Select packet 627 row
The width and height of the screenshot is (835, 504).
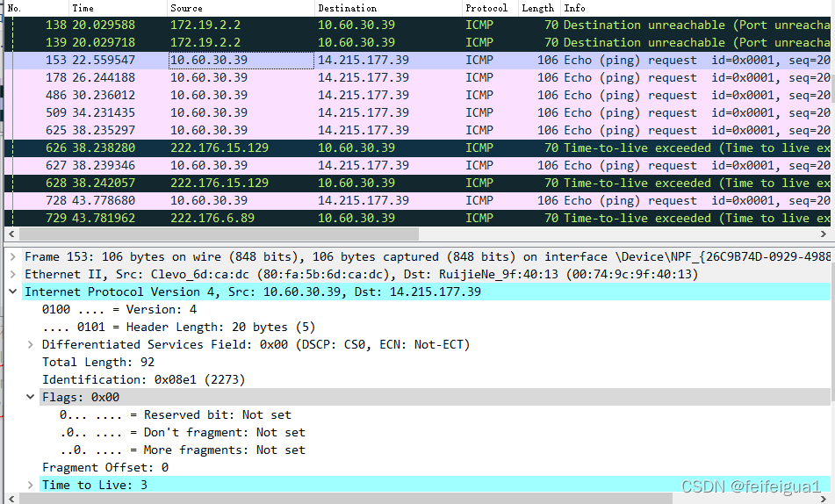coord(418,166)
